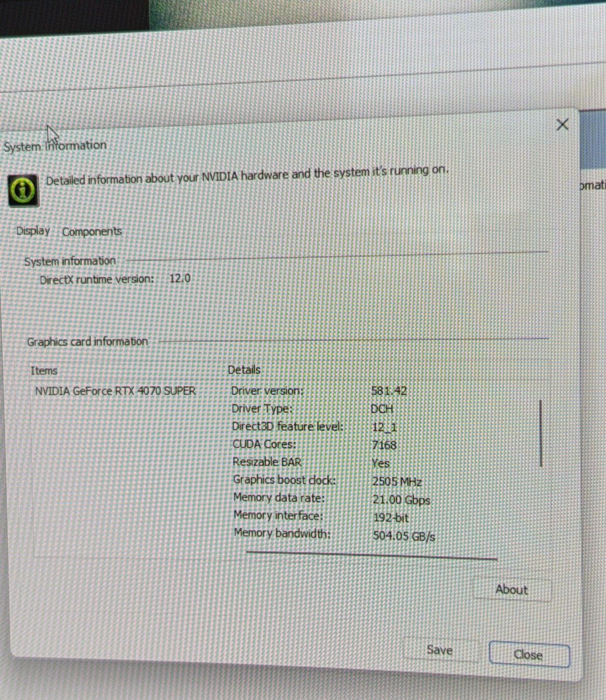This screenshot has width=606, height=700.
Task: Click the 2505 MHz value
Action: coord(397,481)
